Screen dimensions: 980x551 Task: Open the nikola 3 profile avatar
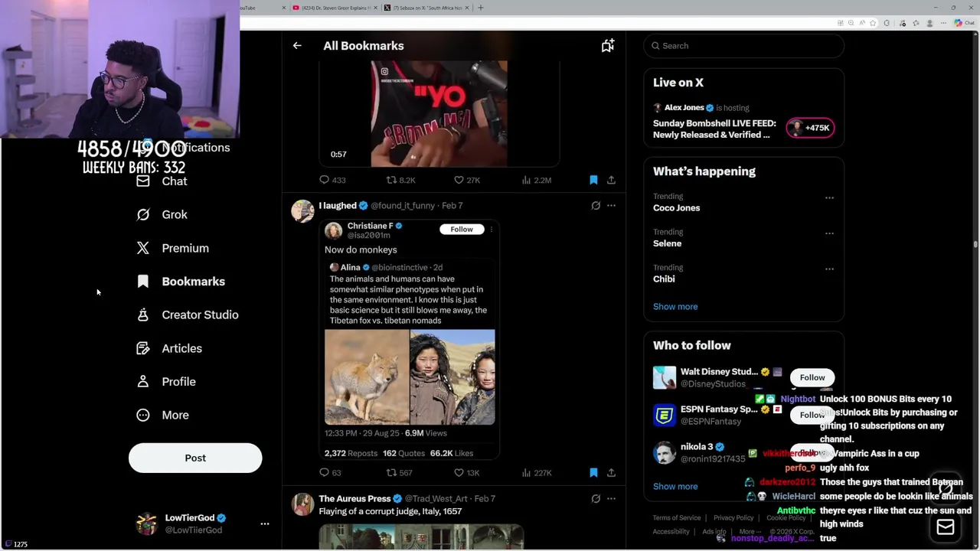[x=665, y=453]
